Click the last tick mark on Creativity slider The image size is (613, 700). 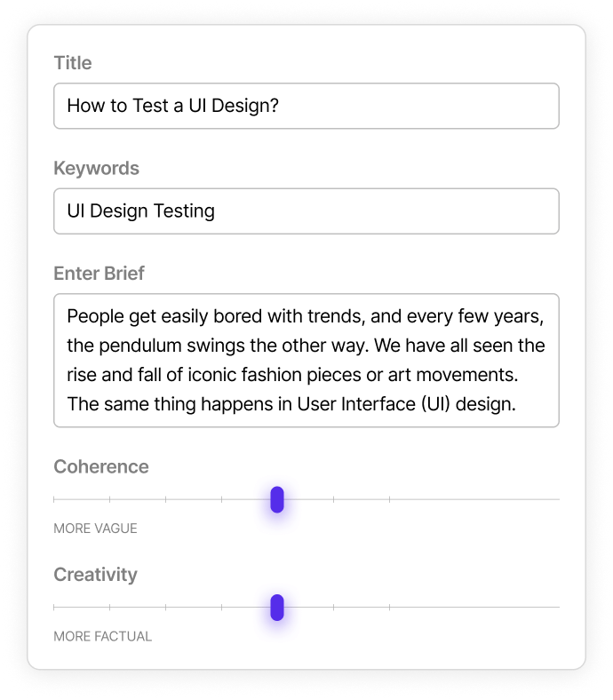tap(390, 608)
